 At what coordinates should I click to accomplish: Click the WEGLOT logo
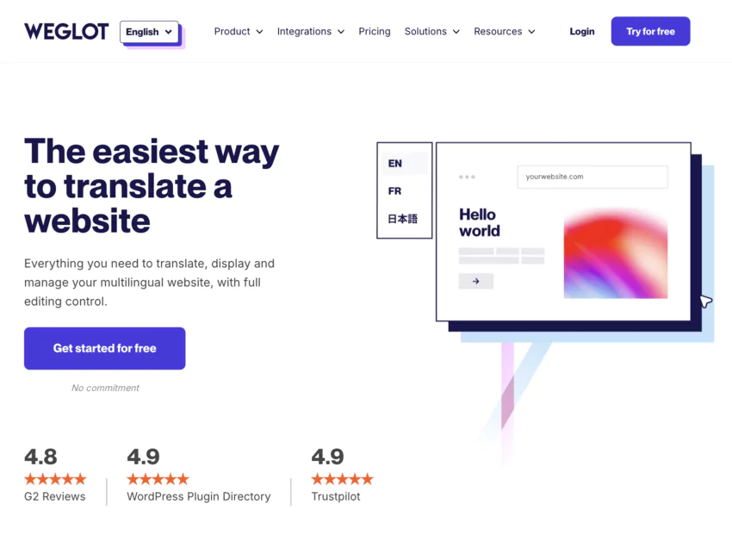click(x=66, y=31)
